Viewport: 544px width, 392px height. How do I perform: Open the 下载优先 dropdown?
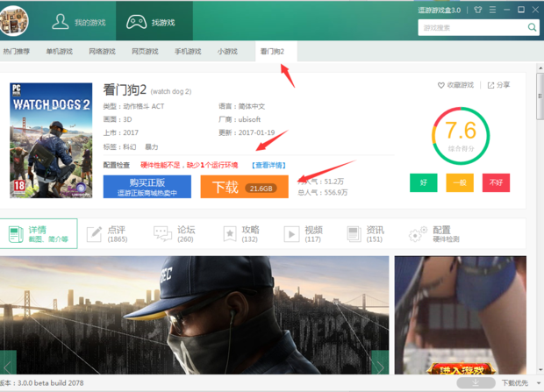tap(520, 383)
